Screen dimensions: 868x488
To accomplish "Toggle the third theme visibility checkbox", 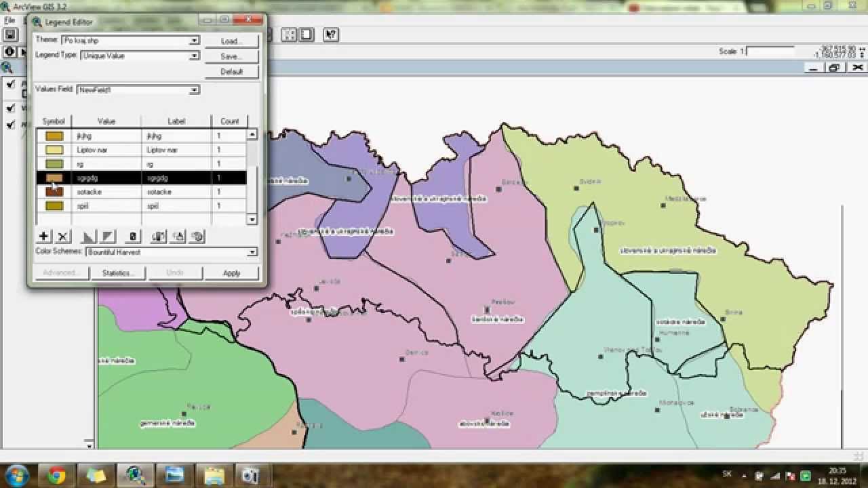I will (10, 125).
